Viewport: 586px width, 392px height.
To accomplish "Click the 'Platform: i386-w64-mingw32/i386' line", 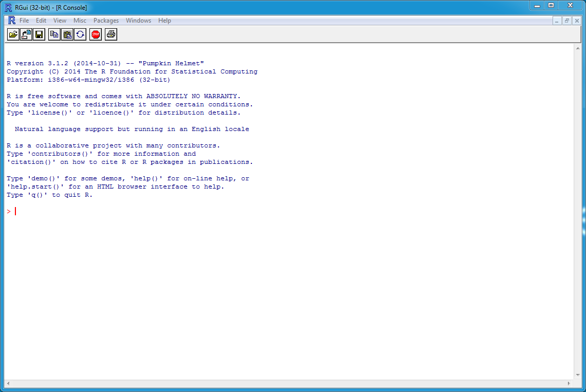I will pos(88,80).
